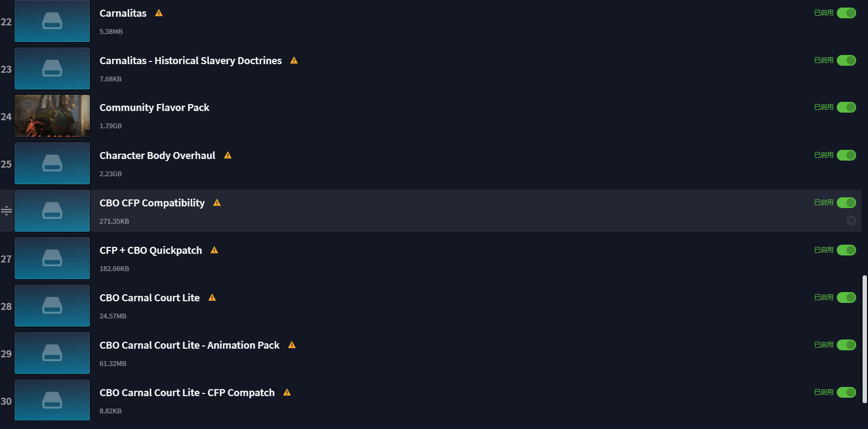The image size is (868, 429).
Task: Click the warning icon beside Carnalitas
Action: [x=159, y=13]
